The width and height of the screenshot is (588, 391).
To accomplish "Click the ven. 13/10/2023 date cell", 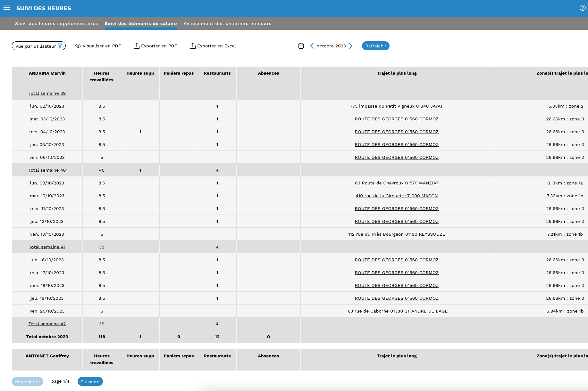I will click(47, 234).
